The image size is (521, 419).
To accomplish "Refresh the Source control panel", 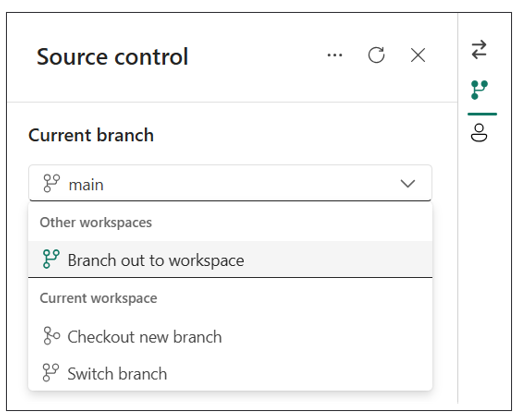I will coord(376,55).
